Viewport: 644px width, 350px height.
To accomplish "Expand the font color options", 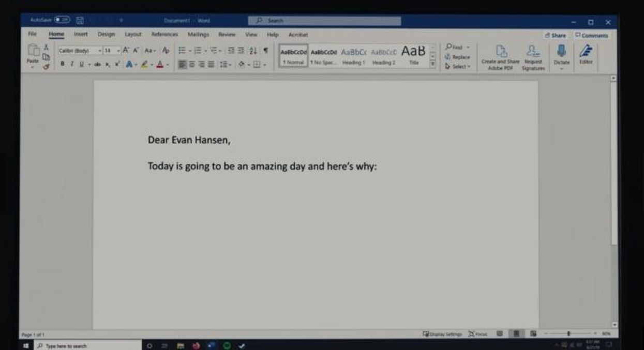I will [x=168, y=63].
